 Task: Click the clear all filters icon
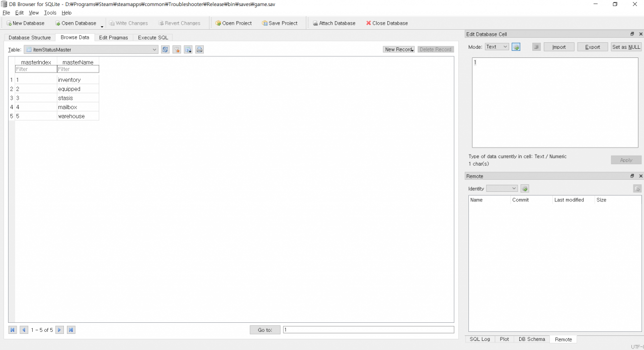pos(177,49)
